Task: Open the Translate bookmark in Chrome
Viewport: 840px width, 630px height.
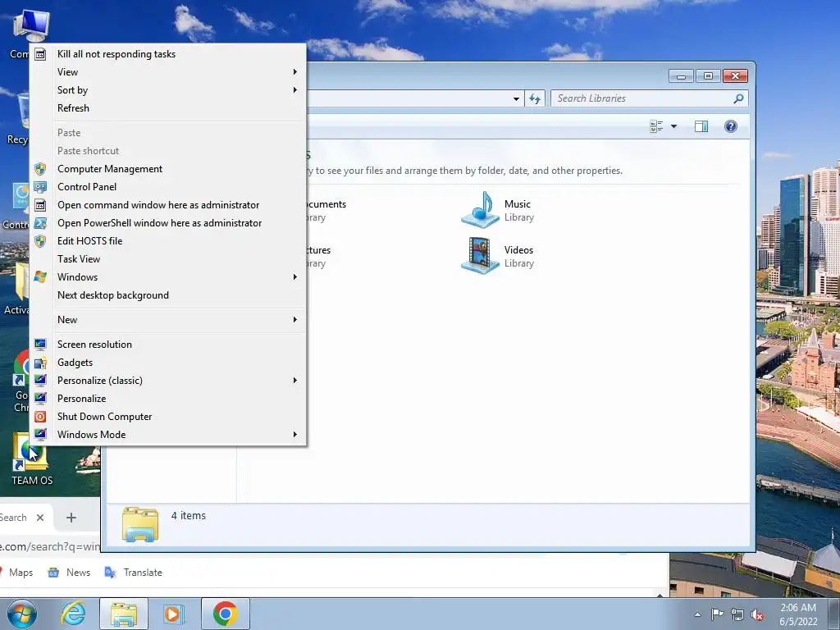Action: click(134, 573)
